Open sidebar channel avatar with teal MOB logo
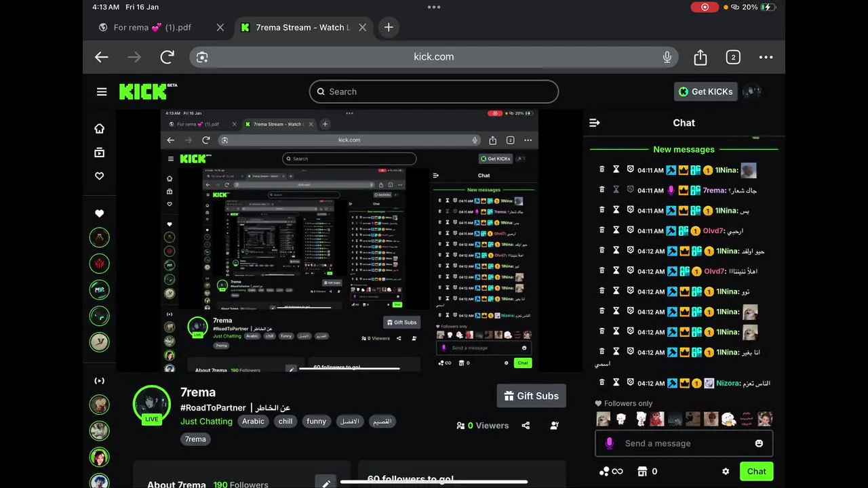 [100, 289]
